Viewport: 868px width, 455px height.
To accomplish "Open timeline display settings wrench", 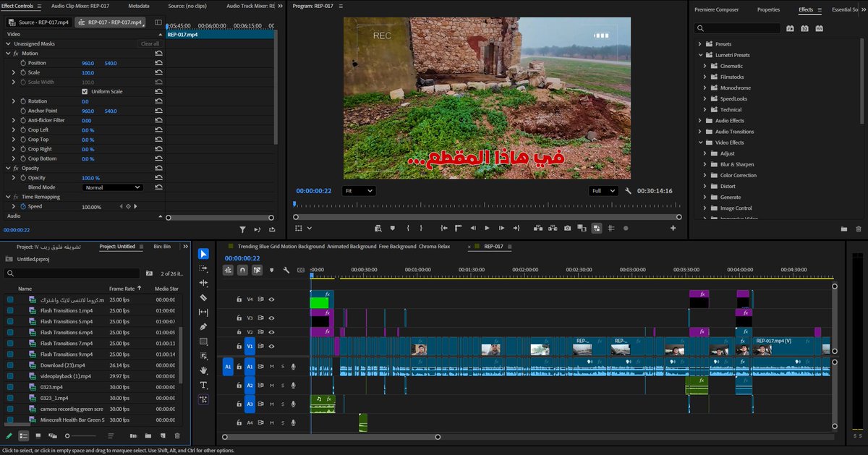I will (x=286, y=270).
